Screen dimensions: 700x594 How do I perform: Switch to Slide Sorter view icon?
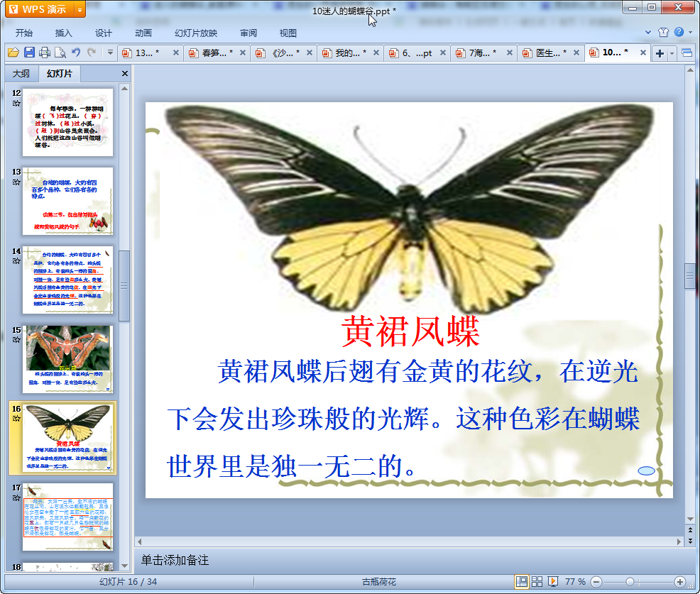click(x=537, y=581)
